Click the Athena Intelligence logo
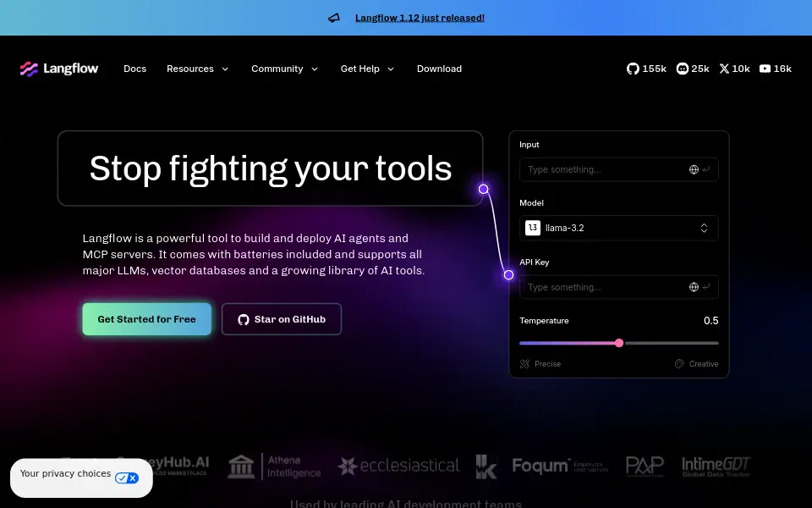Viewport: 812px width, 508px height. pyautogui.click(x=274, y=467)
